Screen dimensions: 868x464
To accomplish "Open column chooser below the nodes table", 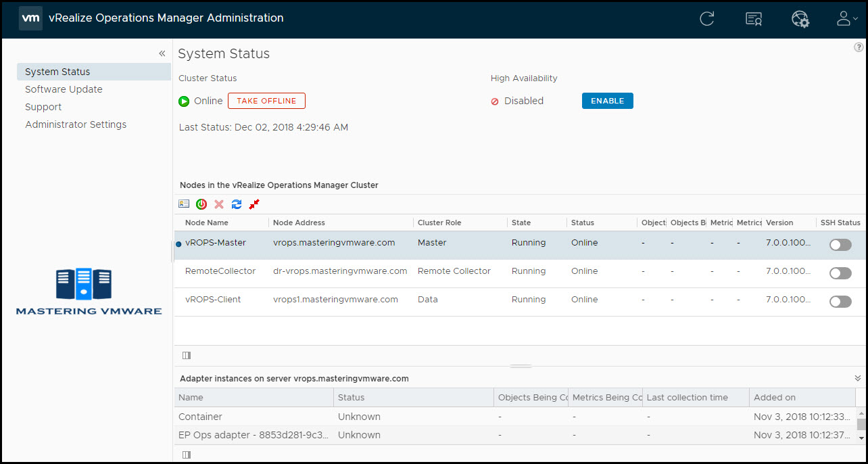I will pos(187,355).
